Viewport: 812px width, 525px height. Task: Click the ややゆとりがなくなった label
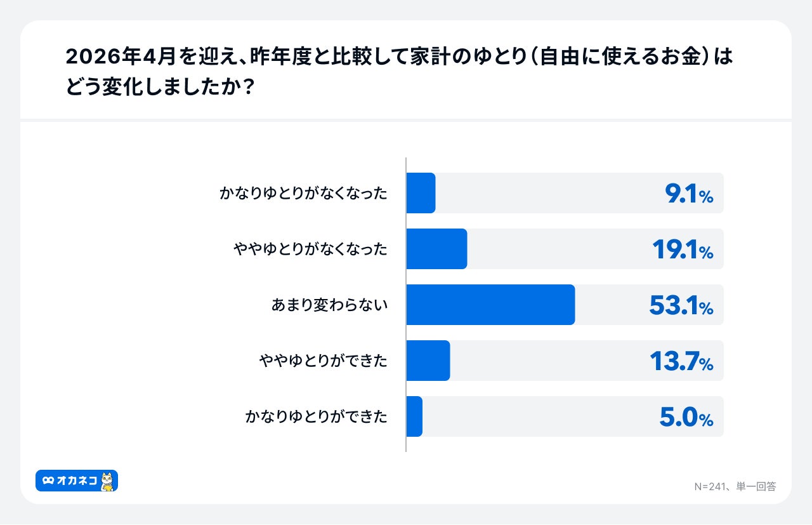[310, 249]
